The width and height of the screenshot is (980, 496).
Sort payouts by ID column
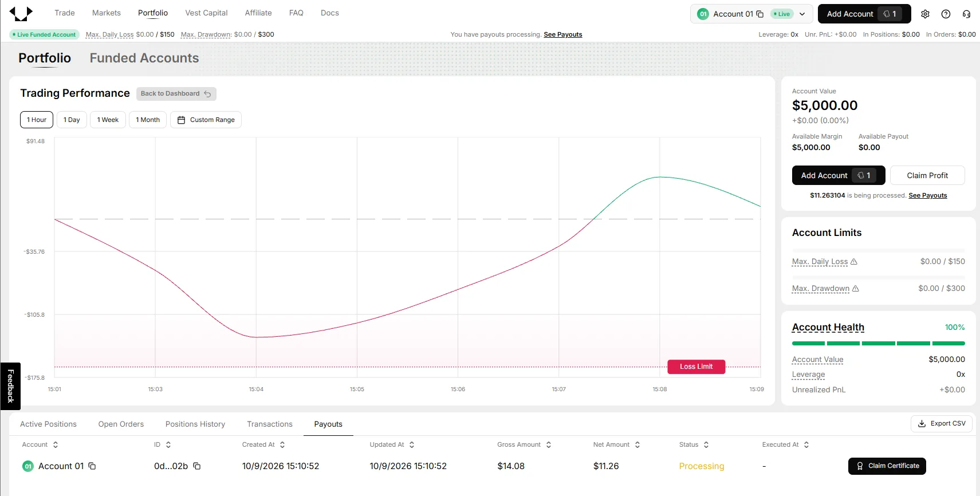coord(168,444)
